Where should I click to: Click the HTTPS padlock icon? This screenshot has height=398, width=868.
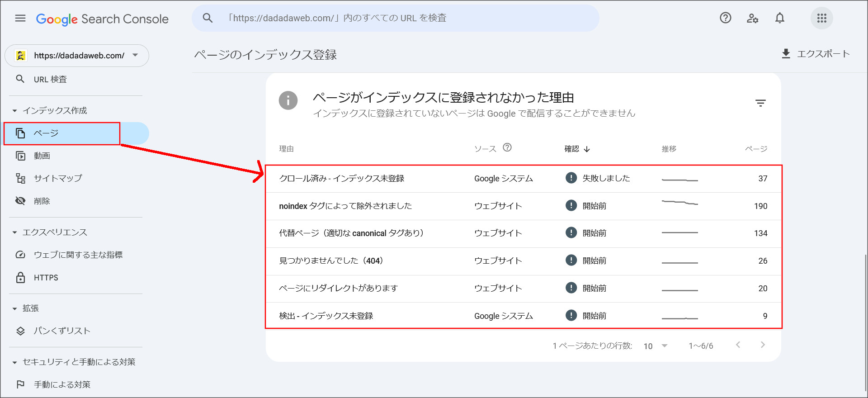[x=20, y=277]
